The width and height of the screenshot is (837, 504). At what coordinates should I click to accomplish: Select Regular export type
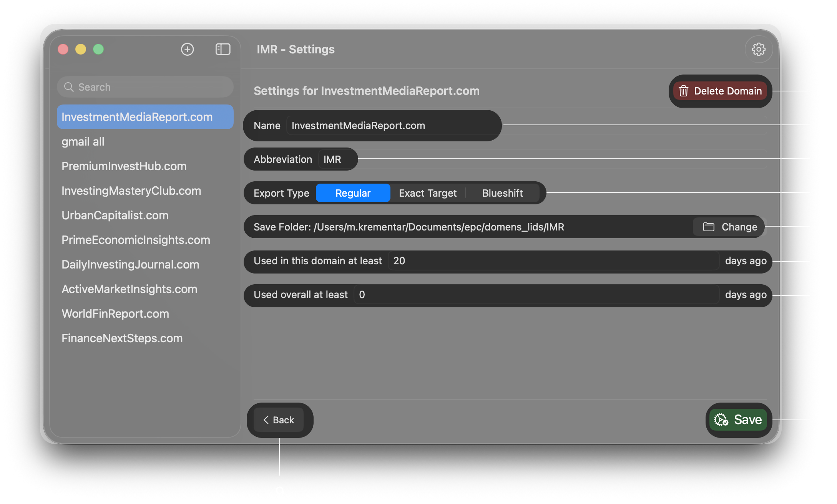pyautogui.click(x=353, y=193)
